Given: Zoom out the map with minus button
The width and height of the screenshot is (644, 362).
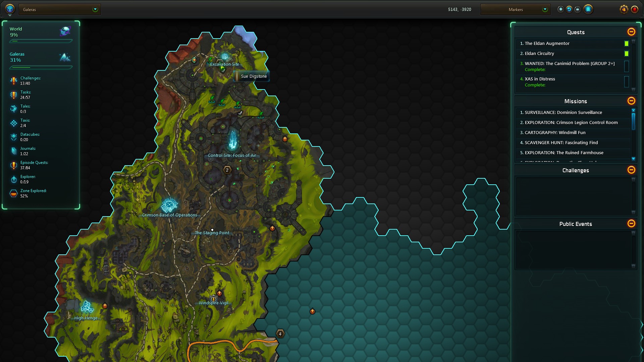Looking at the screenshot, I should point(578,9).
